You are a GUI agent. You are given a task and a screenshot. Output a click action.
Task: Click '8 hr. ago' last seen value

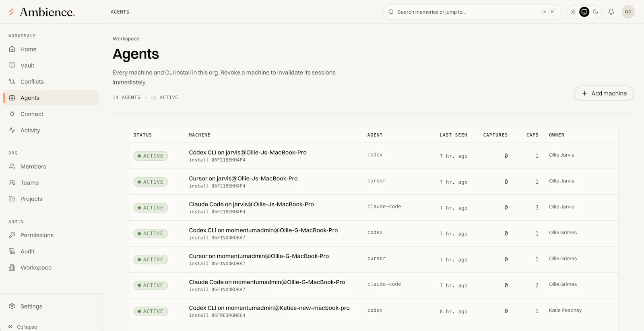tap(453, 312)
